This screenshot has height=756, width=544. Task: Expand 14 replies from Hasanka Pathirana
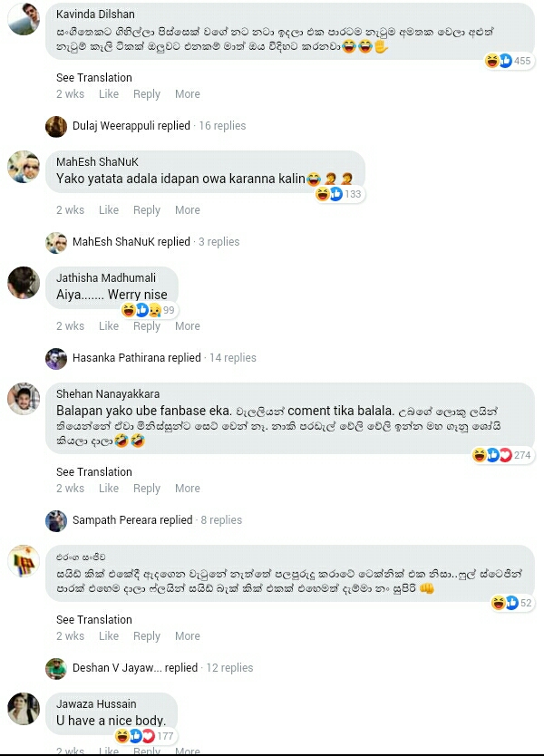coord(233,358)
